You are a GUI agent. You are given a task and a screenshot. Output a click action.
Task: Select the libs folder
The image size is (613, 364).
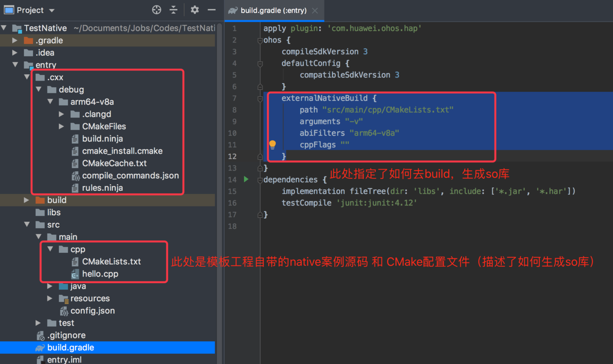coord(54,212)
